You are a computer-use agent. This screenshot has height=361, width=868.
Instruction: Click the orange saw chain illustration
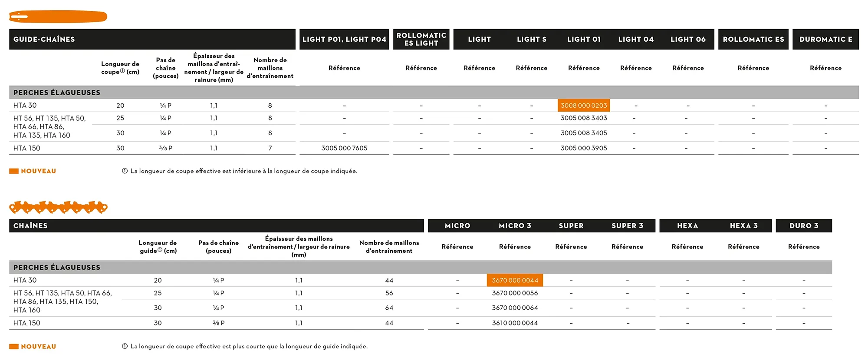pyautogui.click(x=58, y=207)
